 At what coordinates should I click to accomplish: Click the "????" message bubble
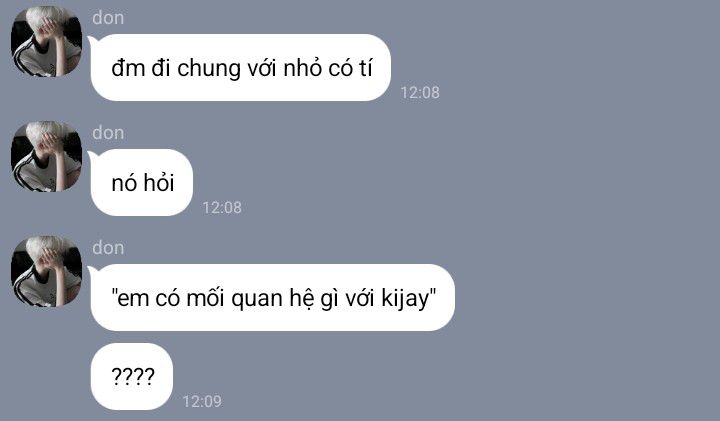click(132, 376)
